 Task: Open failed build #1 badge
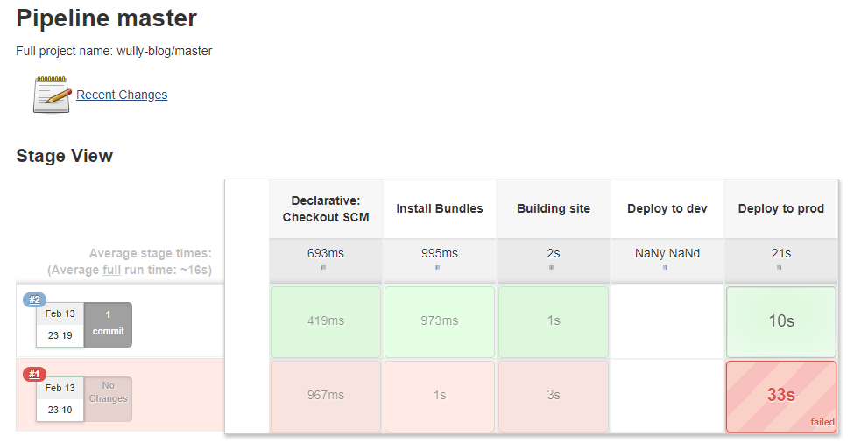coord(34,375)
